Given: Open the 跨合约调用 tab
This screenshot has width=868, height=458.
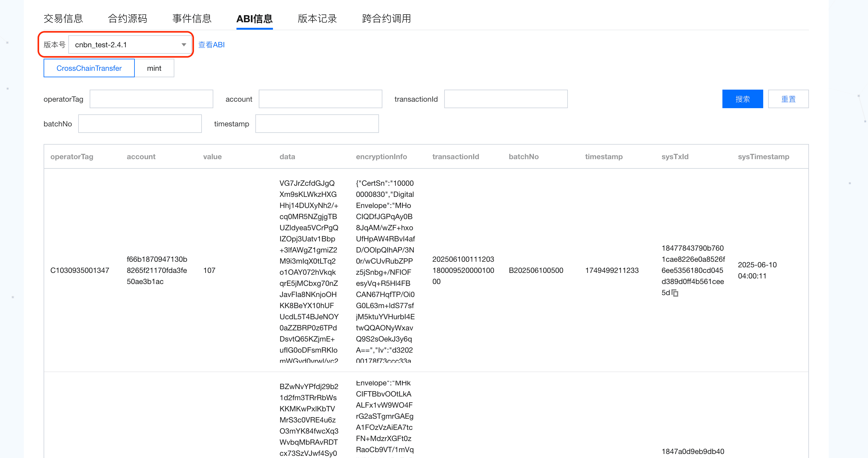Looking at the screenshot, I should click(x=386, y=19).
